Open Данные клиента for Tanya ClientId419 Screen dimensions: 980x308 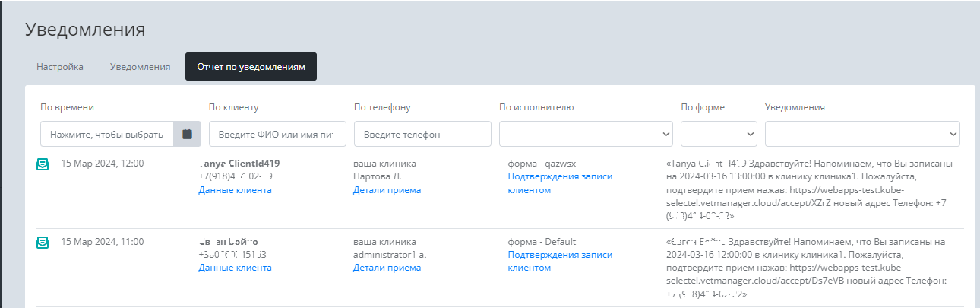[x=235, y=190]
